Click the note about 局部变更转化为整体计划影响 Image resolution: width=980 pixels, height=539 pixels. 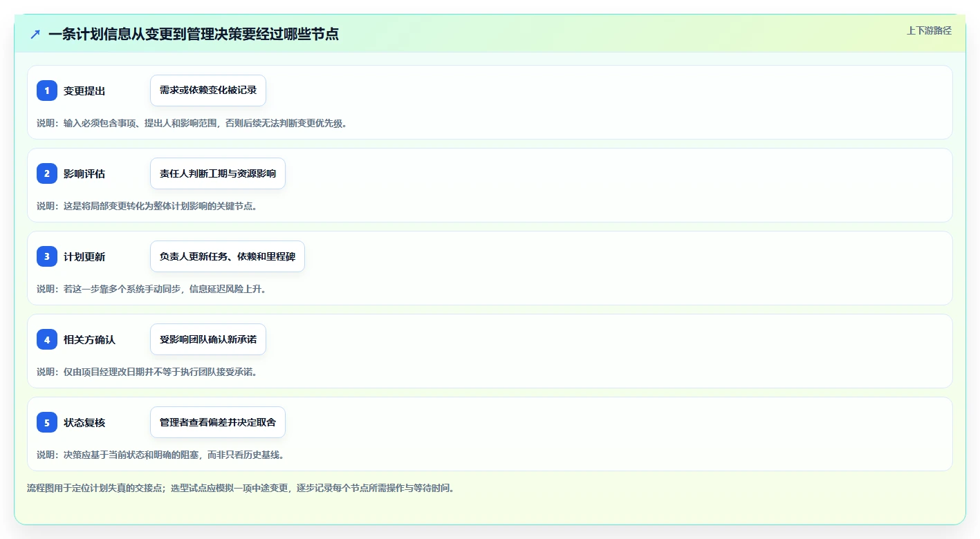pos(147,206)
